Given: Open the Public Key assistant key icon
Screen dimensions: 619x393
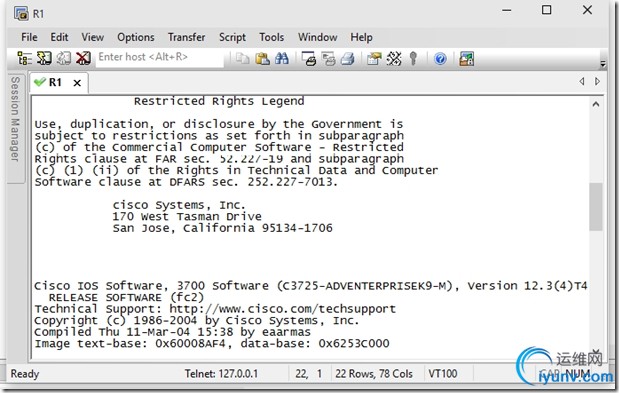Looking at the screenshot, I should click(x=413, y=59).
